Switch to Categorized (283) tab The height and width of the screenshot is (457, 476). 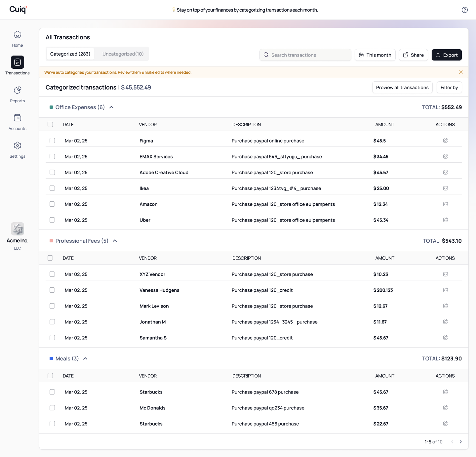(x=70, y=54)
